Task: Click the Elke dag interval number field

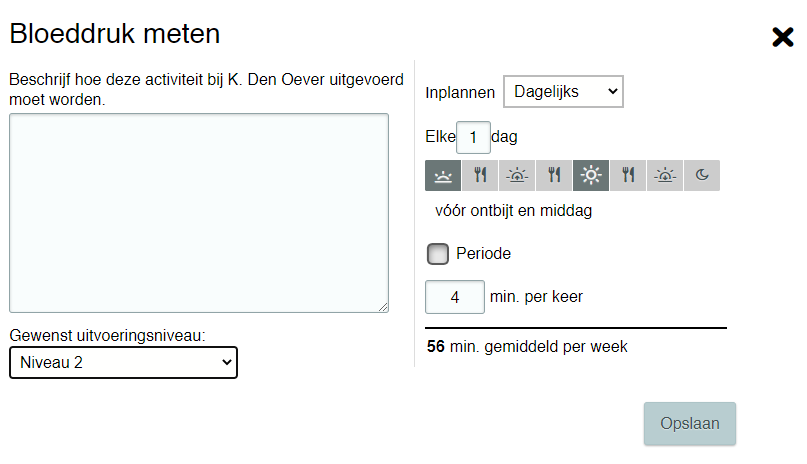Action: pyautogui.click(x=473, y=137)
